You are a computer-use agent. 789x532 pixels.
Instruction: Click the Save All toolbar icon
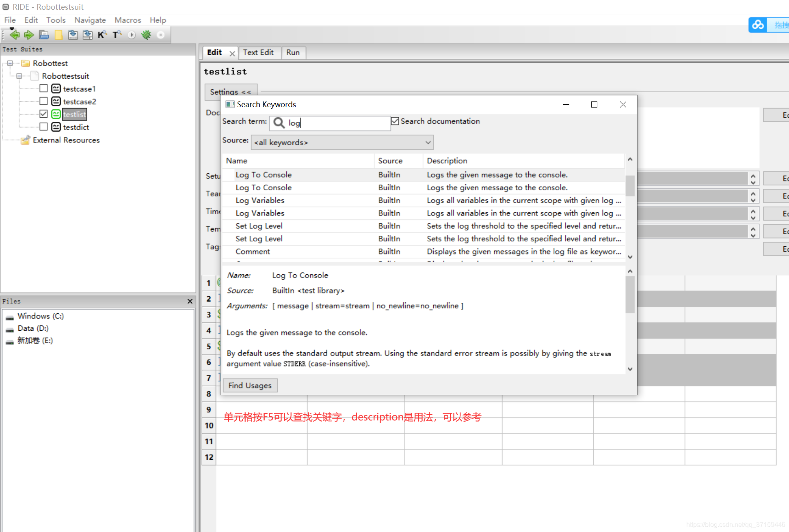[87, 35]
